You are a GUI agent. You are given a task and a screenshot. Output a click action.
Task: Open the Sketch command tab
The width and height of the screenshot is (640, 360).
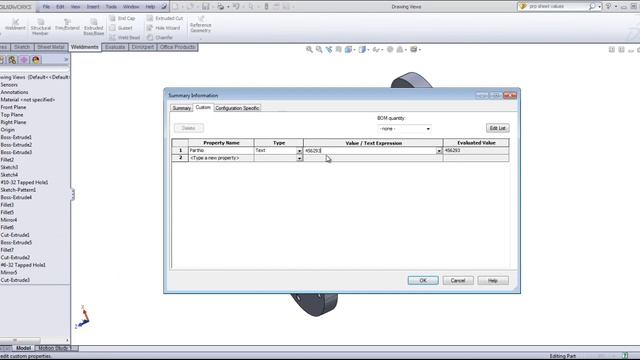(22, 47)
